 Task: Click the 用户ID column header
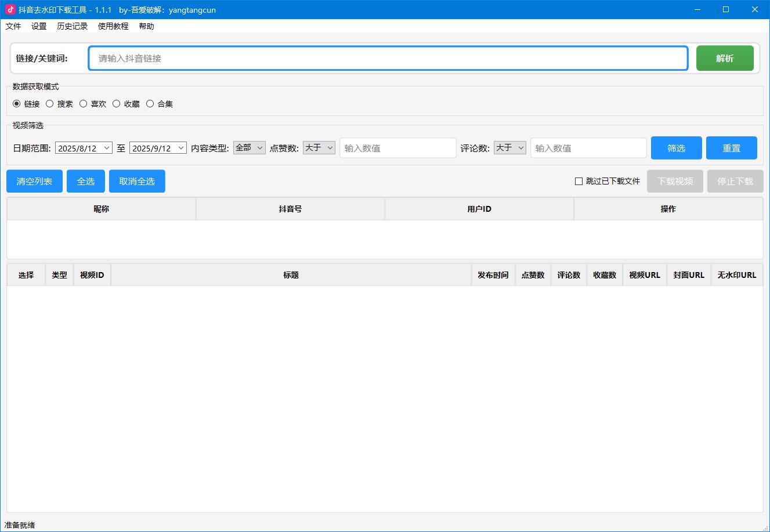(x=479, y=209)
